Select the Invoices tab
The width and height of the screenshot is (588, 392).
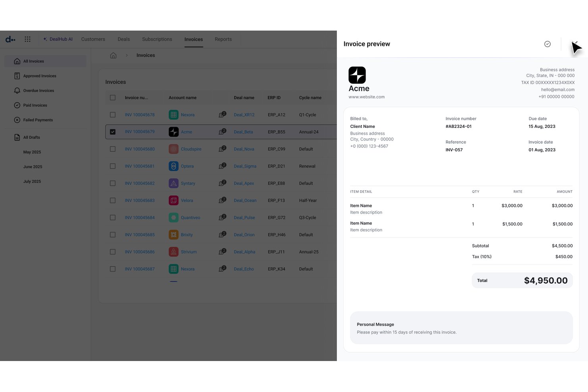[193, 39]
